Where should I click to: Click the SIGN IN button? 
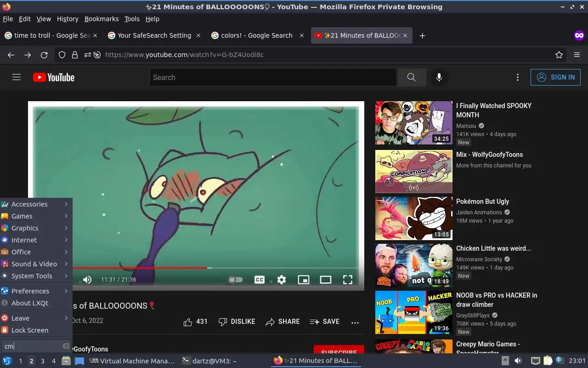555,77
